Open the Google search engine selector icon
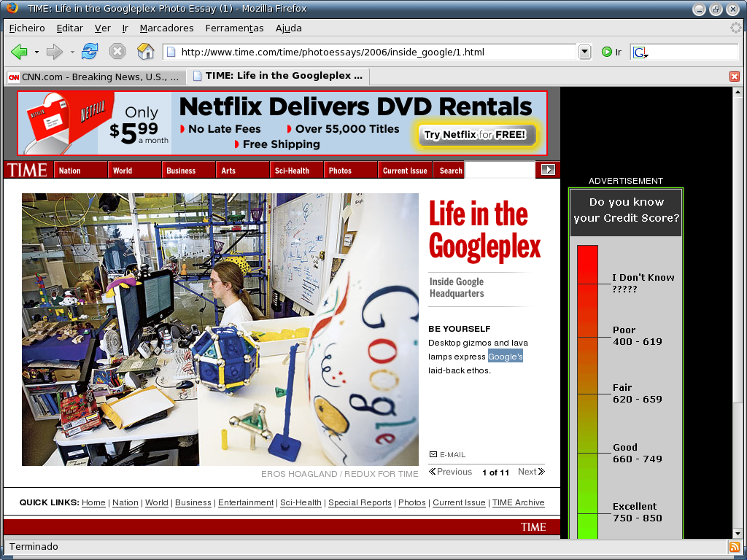 click(640, 52)
